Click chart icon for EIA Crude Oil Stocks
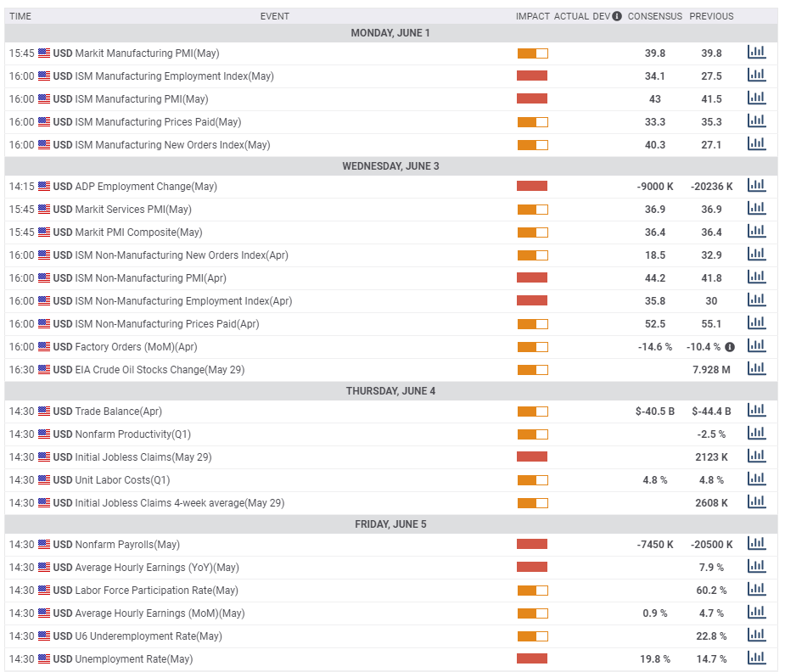Viewport: 785px width, 672px height. point(756,369)
